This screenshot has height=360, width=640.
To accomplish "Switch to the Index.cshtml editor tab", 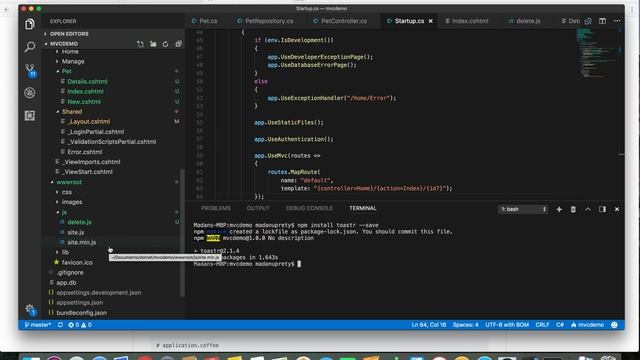I will 467,21.
